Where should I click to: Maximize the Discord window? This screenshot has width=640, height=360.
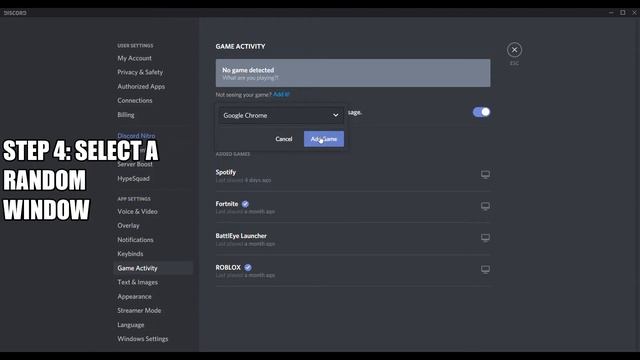(622, 13)
